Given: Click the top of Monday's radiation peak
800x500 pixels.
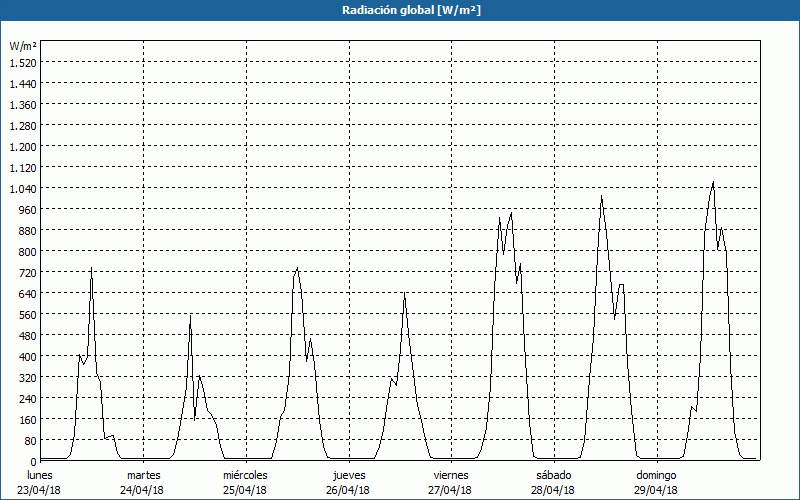Looking at the screenshot, I should point(91,268).
